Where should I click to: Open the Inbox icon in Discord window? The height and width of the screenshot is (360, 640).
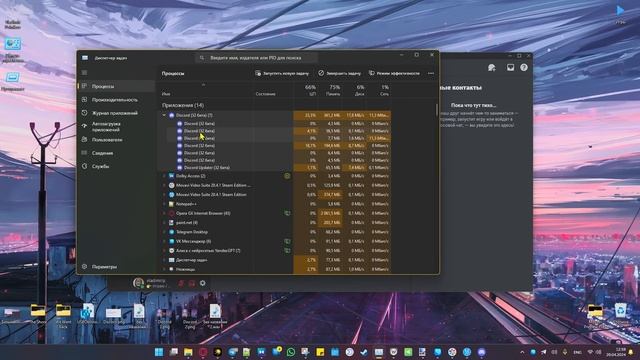point(510,67)
